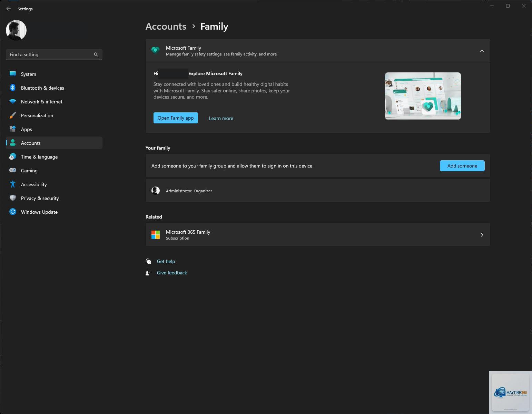The height and width of the screenshot is (414, 532).
Task: Click the Find a setting search box
Action: pyautogui.click(x=54, y=54)
